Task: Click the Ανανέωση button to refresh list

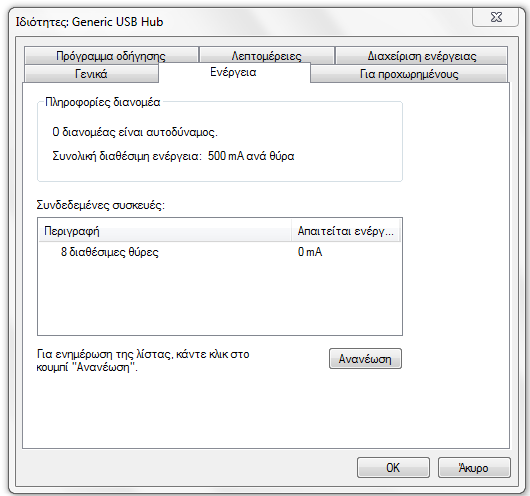Action: [365, 358]
